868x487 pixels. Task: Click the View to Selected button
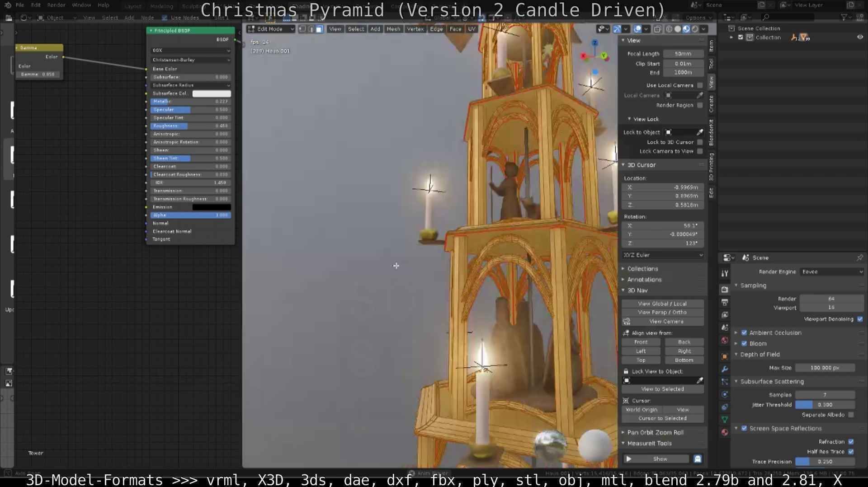click(662, 389)
